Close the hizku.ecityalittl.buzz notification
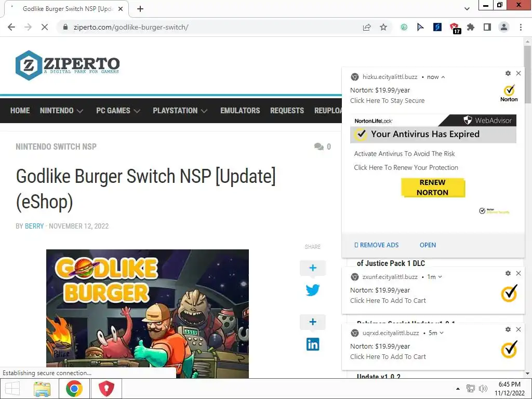532x399 pixels. pyautogui.click(x=518, y=73)
